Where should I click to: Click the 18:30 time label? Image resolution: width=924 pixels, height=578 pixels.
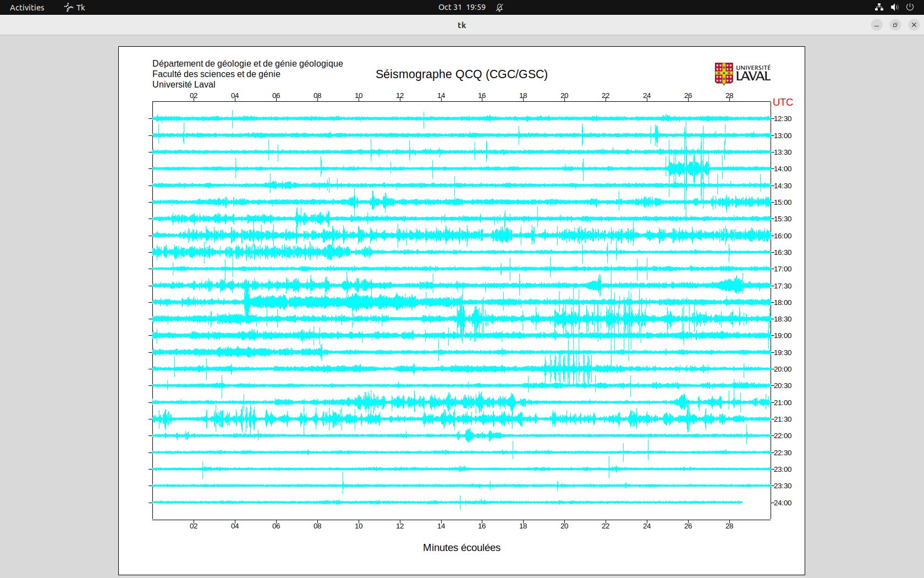click(783, 319)
